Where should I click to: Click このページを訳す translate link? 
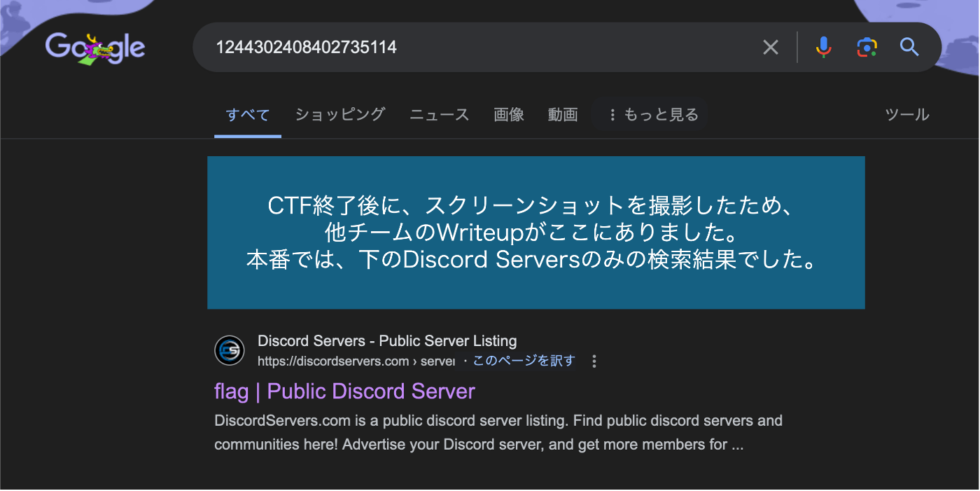(x=524, y=361)
